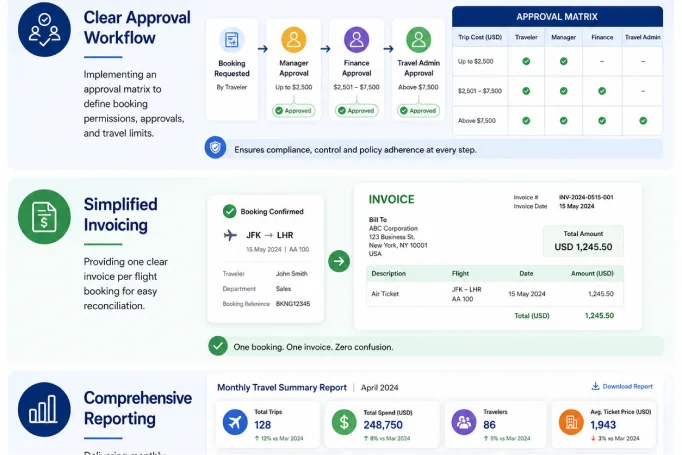Click the Total Trips value 128
Image resolution: width=682 pixels, height=455 pixels.
point(262,425)
